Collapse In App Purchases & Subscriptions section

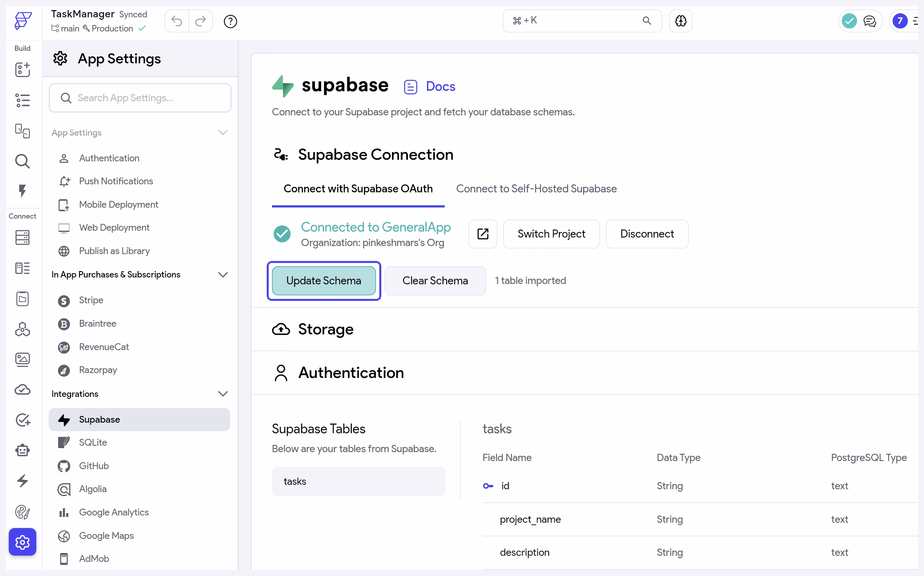coord(223,275)
